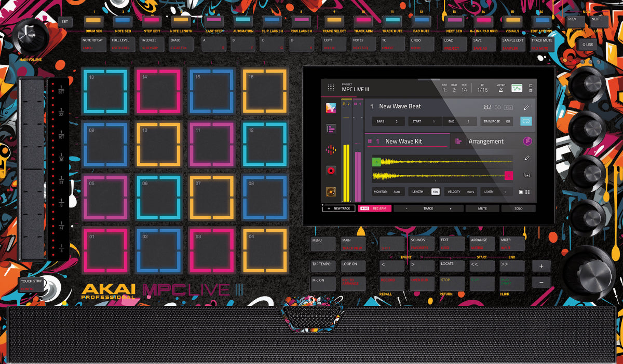Open the grid menu icon beside Project
This screenshot has width=623, height=364.
[331, 88]
